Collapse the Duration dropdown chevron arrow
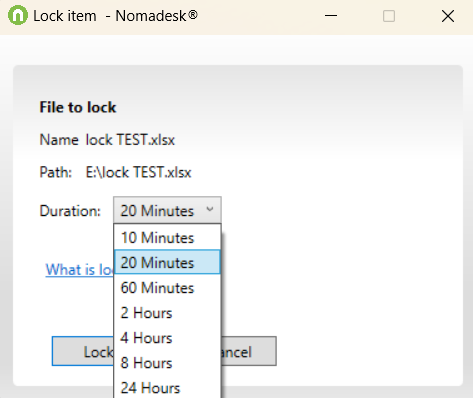473x398 pixels. 210,209
